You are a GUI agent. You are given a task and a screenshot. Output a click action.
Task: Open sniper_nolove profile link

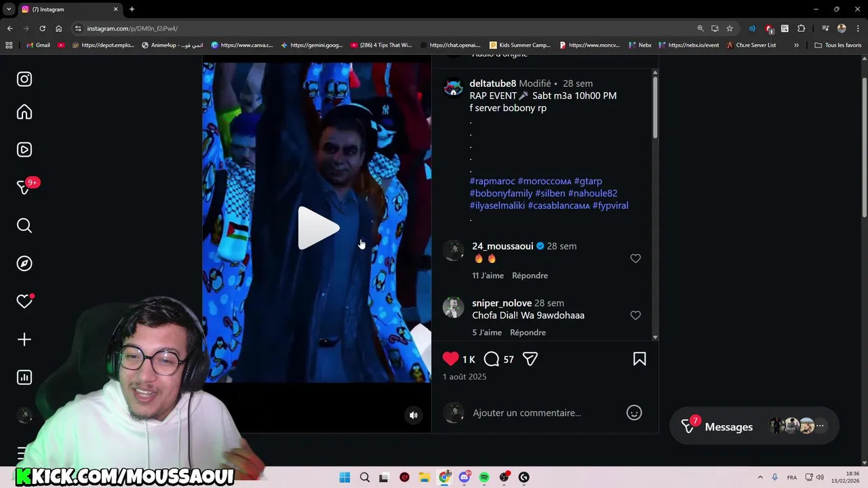[502, 303]
